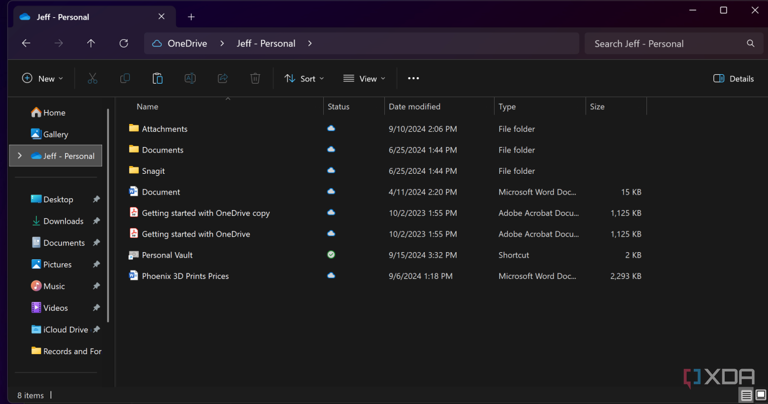Sort by Date modified column header

tap(414, 106)
